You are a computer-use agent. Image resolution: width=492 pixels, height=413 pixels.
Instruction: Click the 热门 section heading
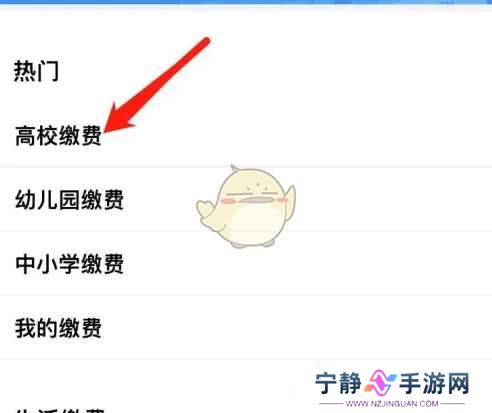(36, 71)
